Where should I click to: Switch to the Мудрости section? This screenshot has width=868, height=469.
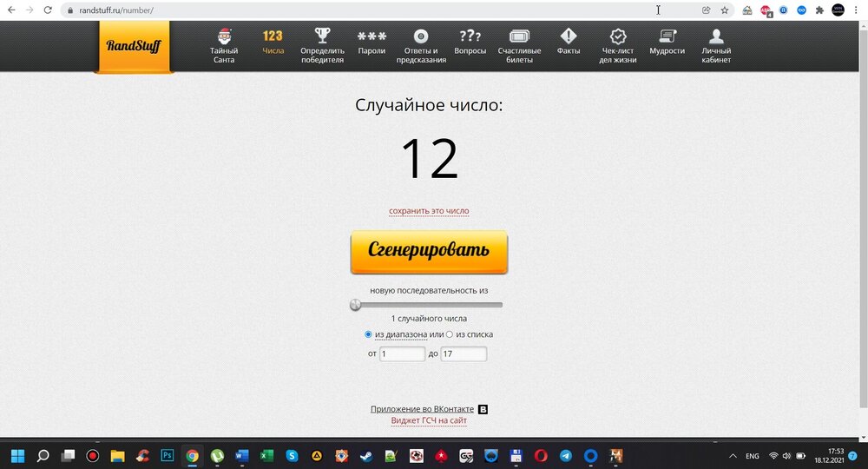[667, 45]
